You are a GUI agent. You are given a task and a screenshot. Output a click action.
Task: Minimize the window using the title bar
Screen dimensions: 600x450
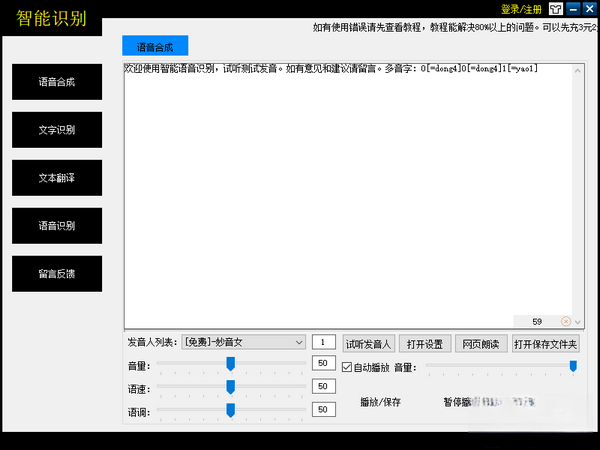click(572, 10)
